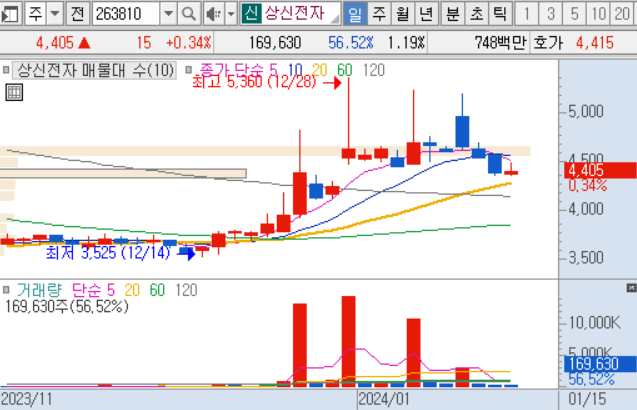Viewport: 637px width, 410px height.
Task: Select the 틱 tick chart period
Action: (500, 14)
